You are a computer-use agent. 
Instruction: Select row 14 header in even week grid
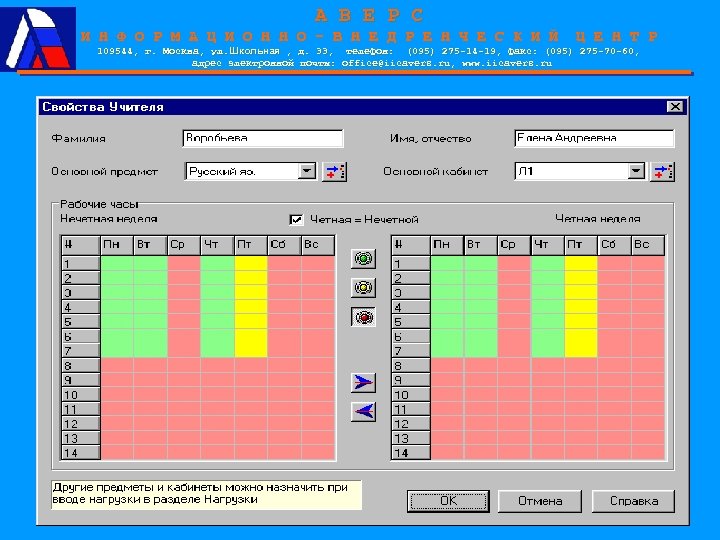click(x=411, y=453)
